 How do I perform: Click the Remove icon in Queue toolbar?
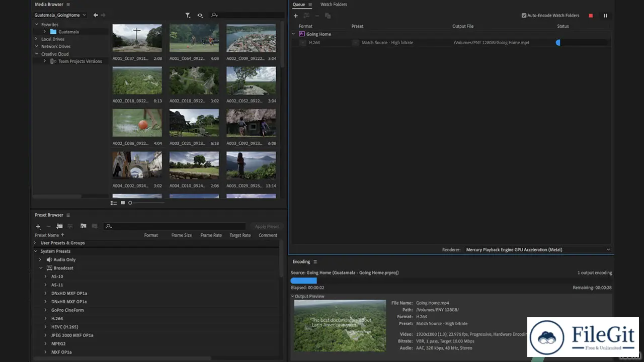(317, 16)
